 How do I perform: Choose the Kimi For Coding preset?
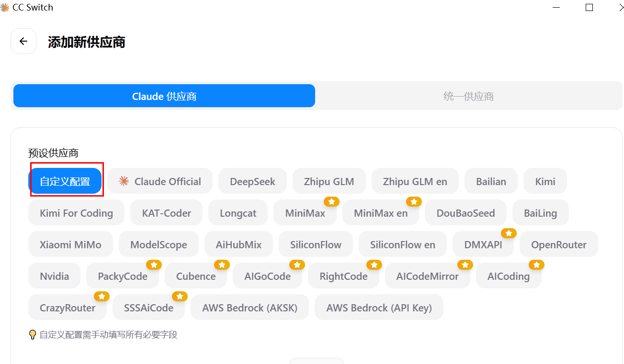(x=77, y=213)
